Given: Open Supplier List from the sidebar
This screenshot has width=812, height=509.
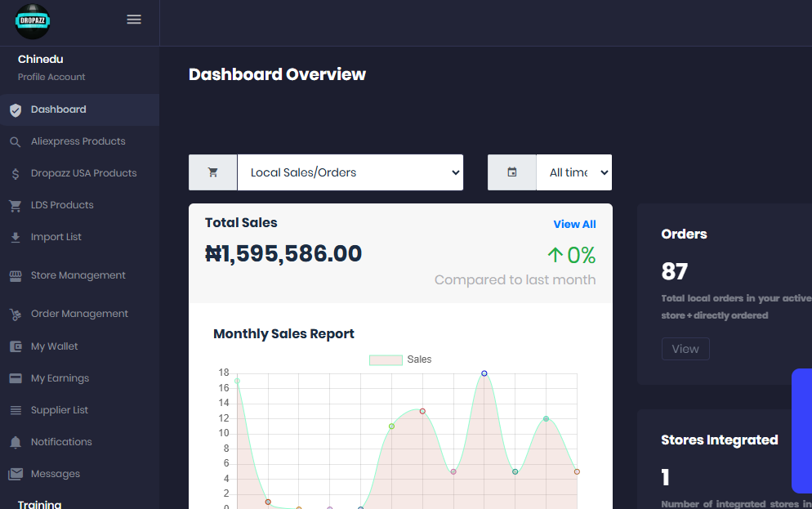Looking at the screenshot, I should pyautogui.click(x=59, y=410).
